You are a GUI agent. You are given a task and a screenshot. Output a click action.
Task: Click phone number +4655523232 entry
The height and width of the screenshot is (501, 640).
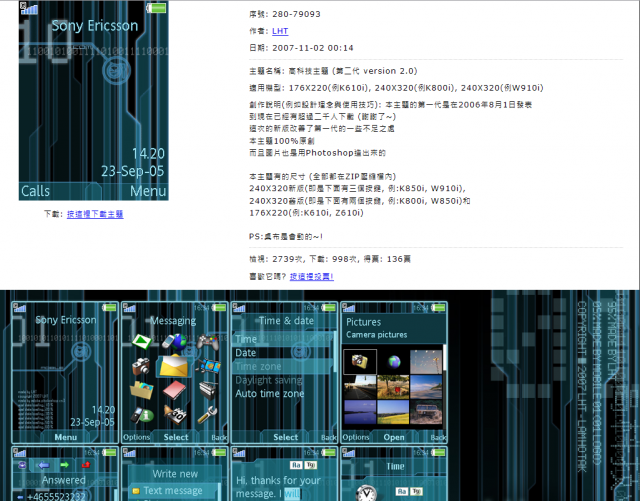[x=56, y=497]
